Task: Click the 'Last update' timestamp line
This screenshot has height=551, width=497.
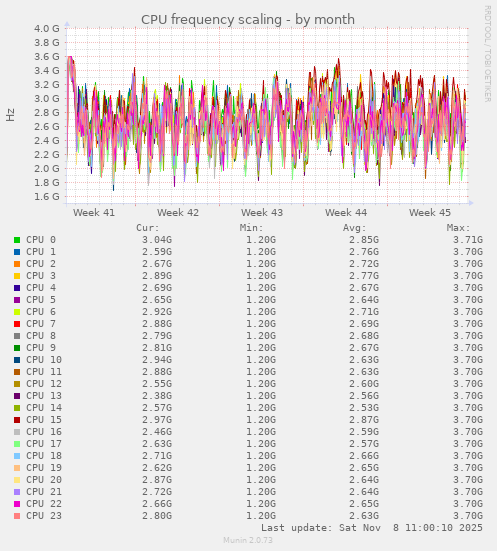Action: click(372, 528)
